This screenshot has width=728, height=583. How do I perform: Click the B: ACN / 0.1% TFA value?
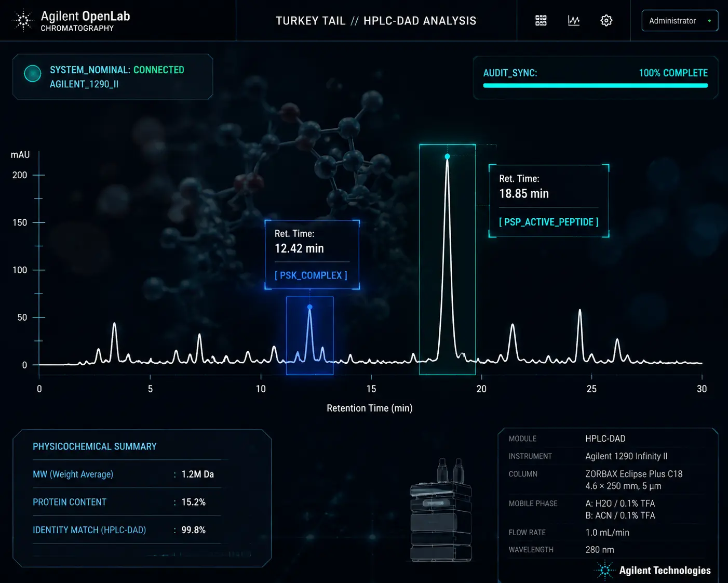coord(620,515)
